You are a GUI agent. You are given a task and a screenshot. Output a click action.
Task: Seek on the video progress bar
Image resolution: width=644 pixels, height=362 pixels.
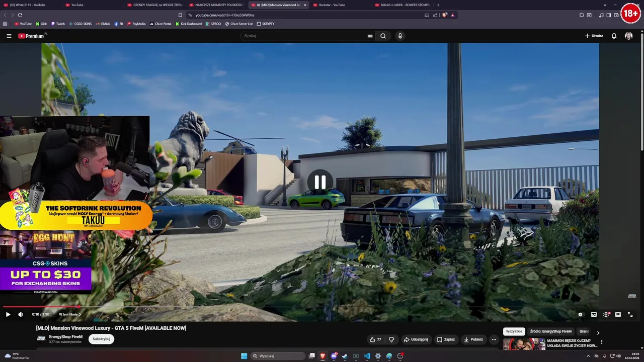(x=320, y=306)
